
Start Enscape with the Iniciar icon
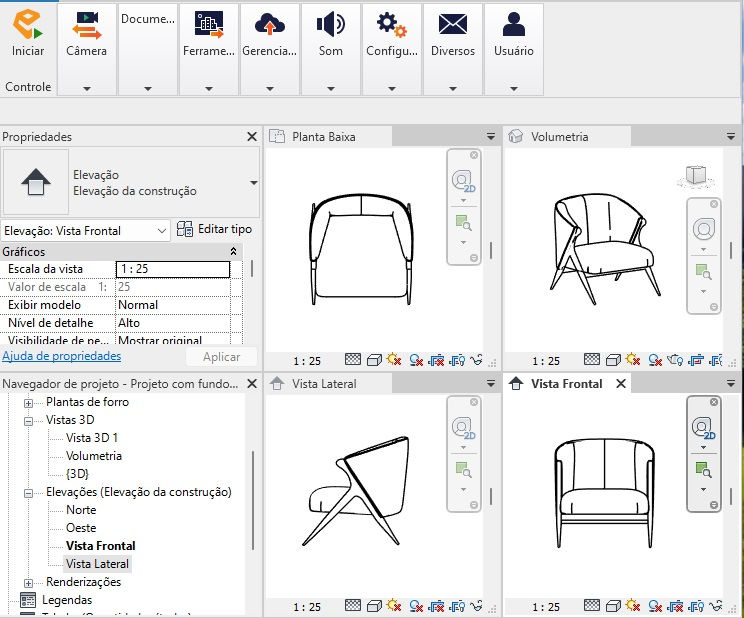[28, 25]
